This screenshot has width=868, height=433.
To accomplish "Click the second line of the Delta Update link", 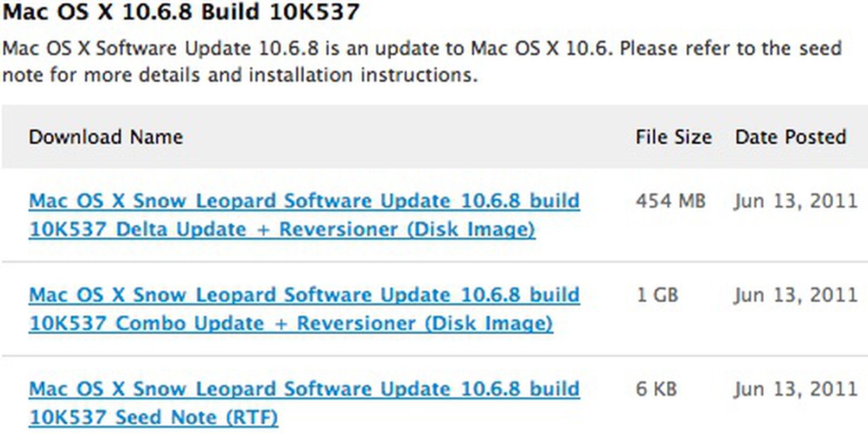I will tap(282, 229).
